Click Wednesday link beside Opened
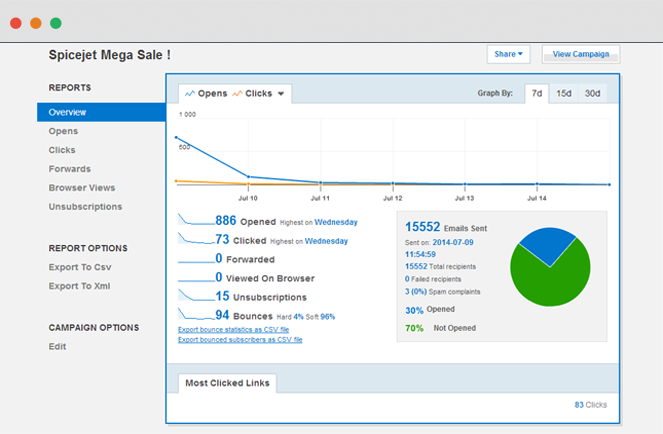This screenshot has width=663, height=434. 336,222
